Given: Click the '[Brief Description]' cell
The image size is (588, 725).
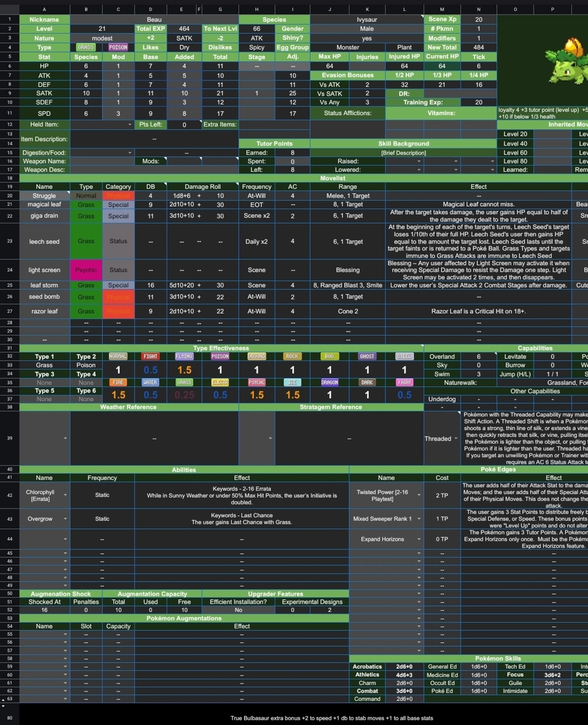Looking at the screenshot, I should 403,153.
